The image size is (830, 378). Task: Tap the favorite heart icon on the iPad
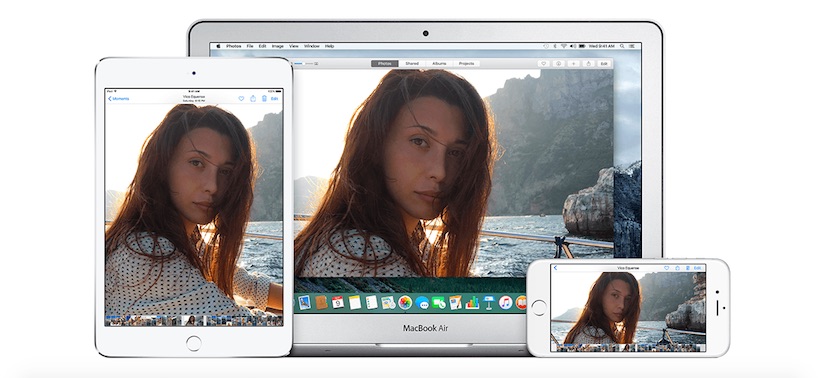click(241, 98)
